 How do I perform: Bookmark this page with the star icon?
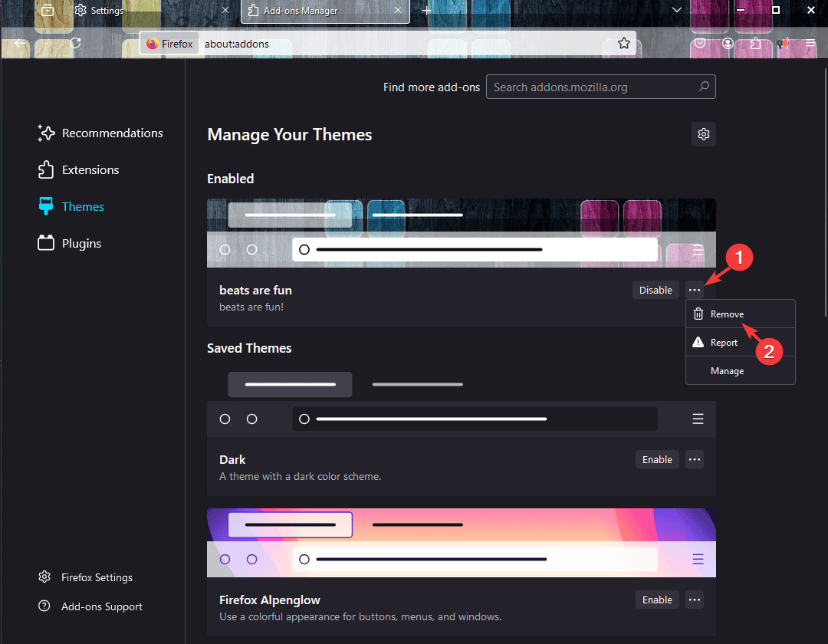pyautogui.click(x=623, y=43)
